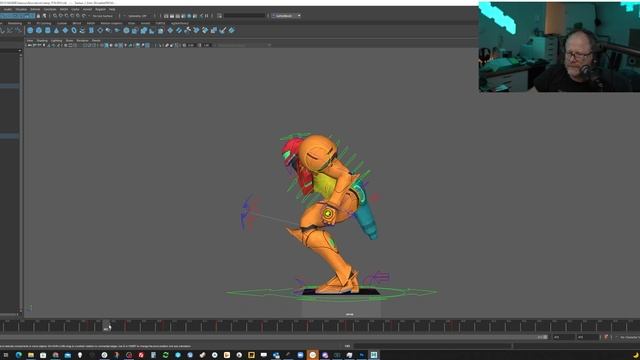Screen dimensions: 640x360
Task: Switch to Maya on the taskbar
Action: [x=374, y=355]
